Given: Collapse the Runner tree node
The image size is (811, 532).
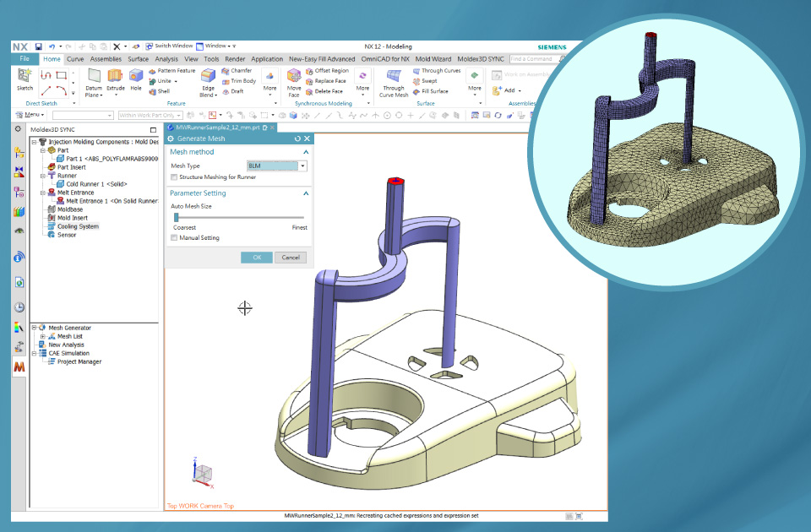Looking at the screenshot, I should [43, 176].
